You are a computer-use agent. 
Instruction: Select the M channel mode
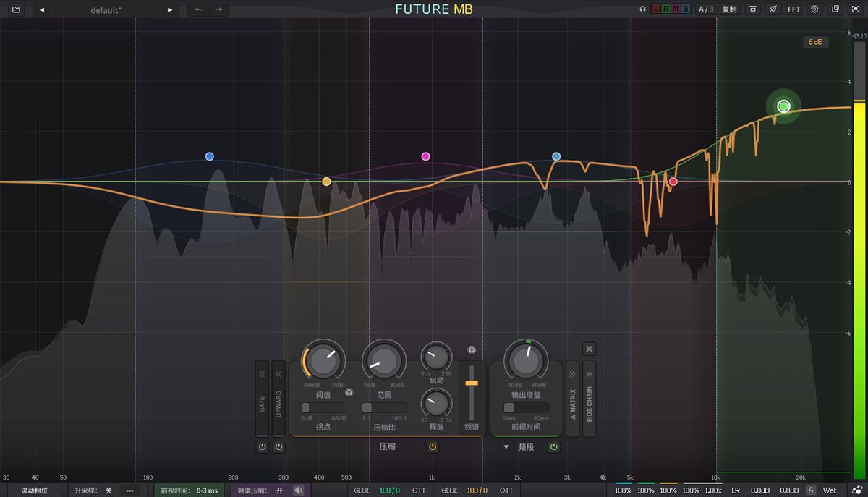point(676,9)
